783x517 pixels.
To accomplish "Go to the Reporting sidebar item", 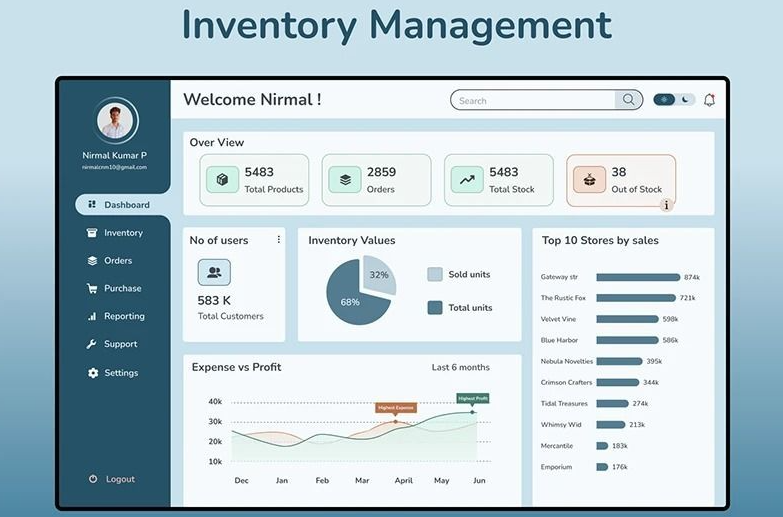I will pyautogui.click(x=116, y=316).
